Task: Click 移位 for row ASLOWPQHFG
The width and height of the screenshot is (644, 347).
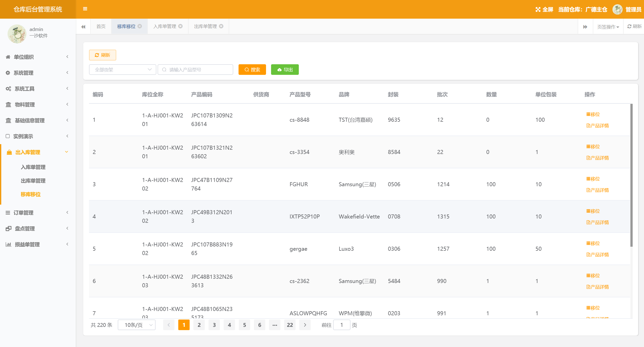Action: (x=593, y=308)
